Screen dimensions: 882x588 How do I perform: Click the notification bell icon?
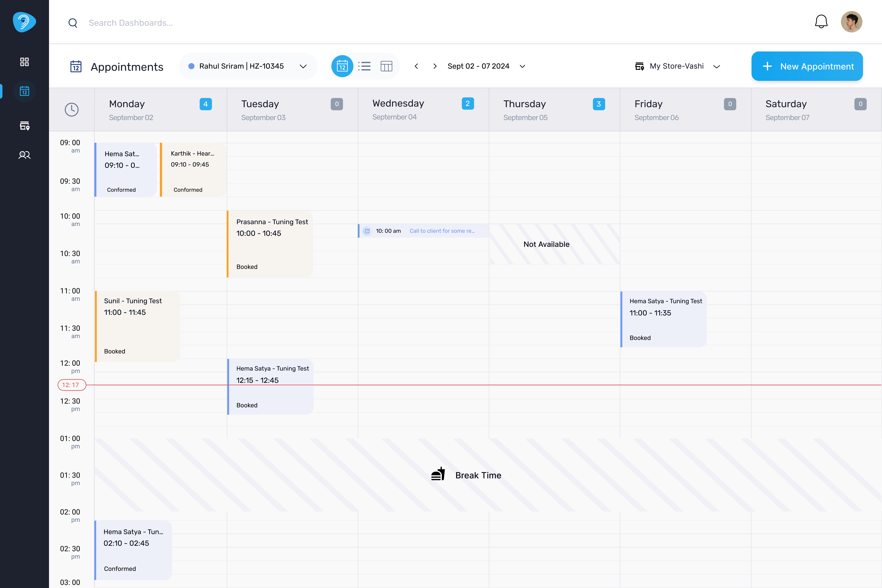coord(821,22)
